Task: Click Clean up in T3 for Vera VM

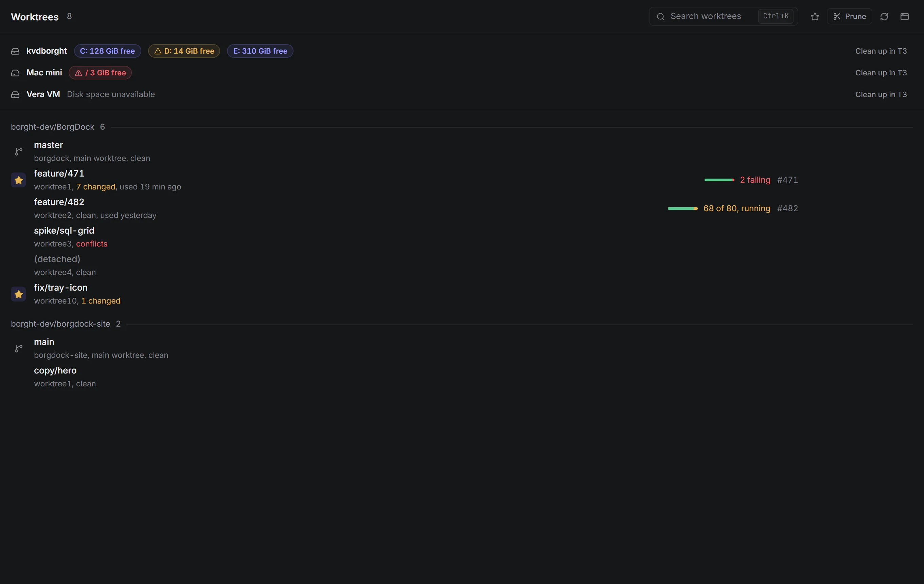Action: click(x=881, y=94)
